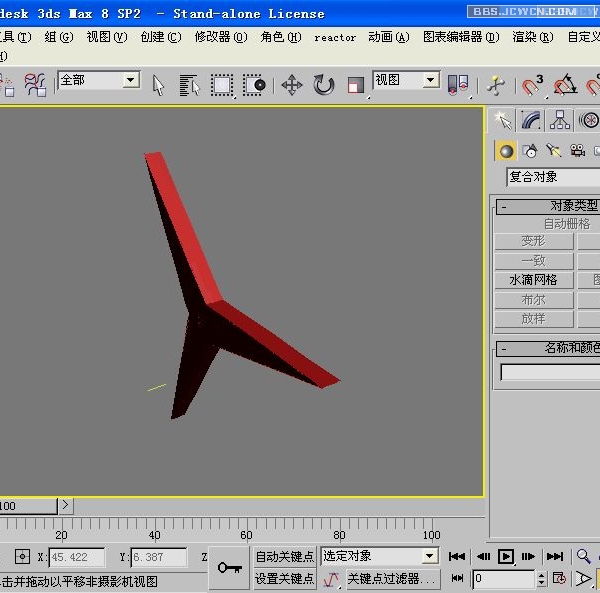Play the animation
The height and width of the screenshot is (593, 600).
click(506, 556)
